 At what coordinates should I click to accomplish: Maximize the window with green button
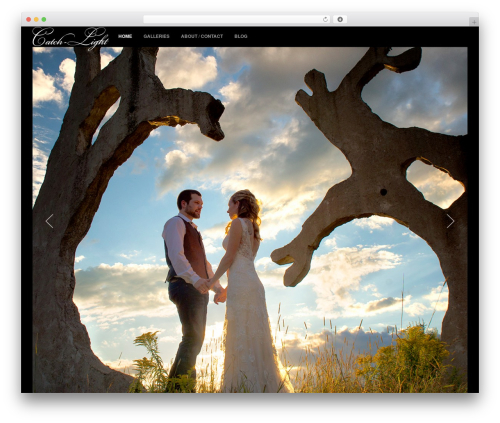tap(44, 19)
